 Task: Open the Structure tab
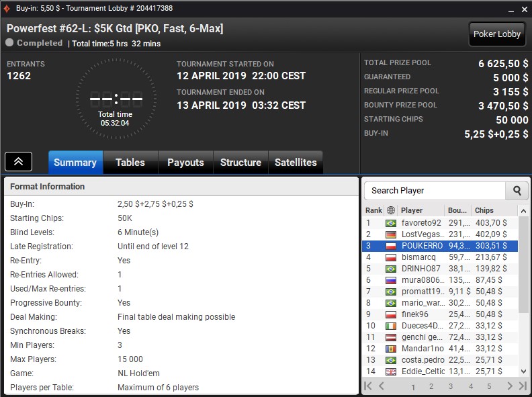(x=240, y=163)
